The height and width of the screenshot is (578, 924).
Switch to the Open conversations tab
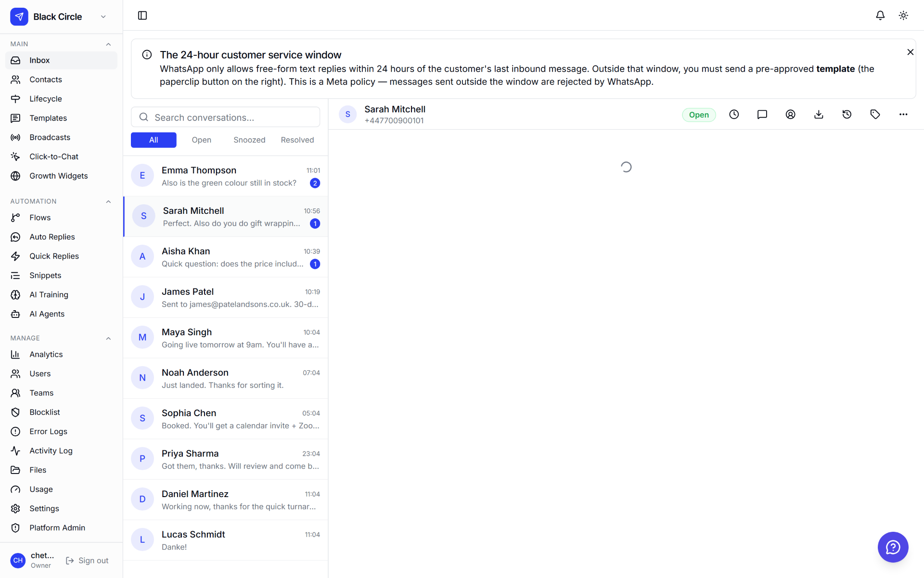click(201, 140)
